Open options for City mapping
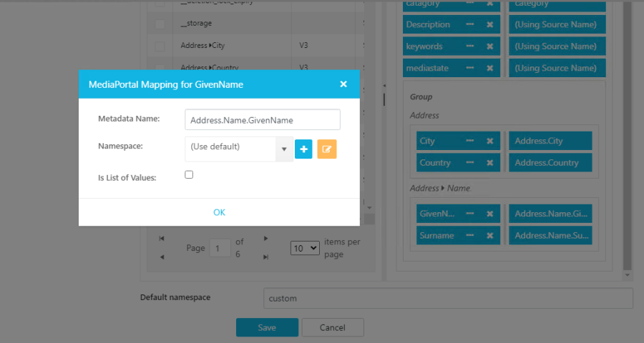644x343 pixels. tap(470, 141)
